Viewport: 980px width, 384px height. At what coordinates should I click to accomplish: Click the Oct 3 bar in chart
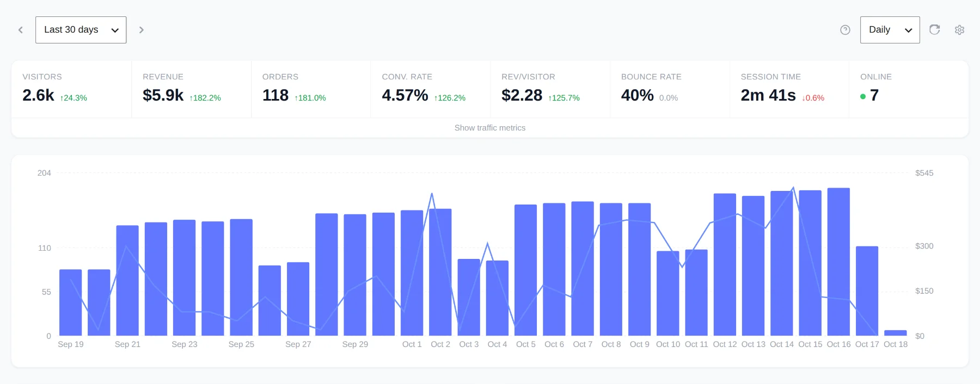(469, 298)
